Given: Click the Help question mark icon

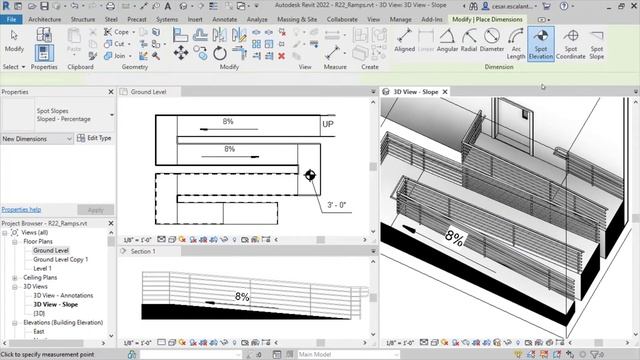Looking at the screenshot, I should (564, 6).
